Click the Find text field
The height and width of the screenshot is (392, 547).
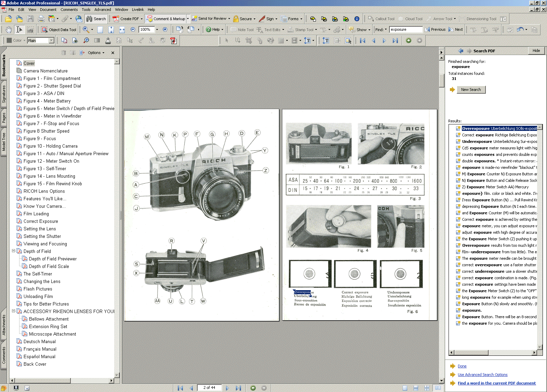pos(406,30)
